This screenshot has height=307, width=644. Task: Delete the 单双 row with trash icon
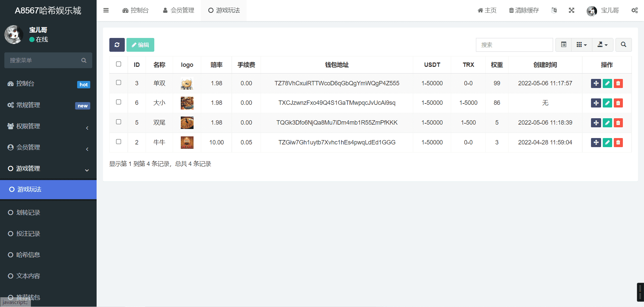click(618, 83)
